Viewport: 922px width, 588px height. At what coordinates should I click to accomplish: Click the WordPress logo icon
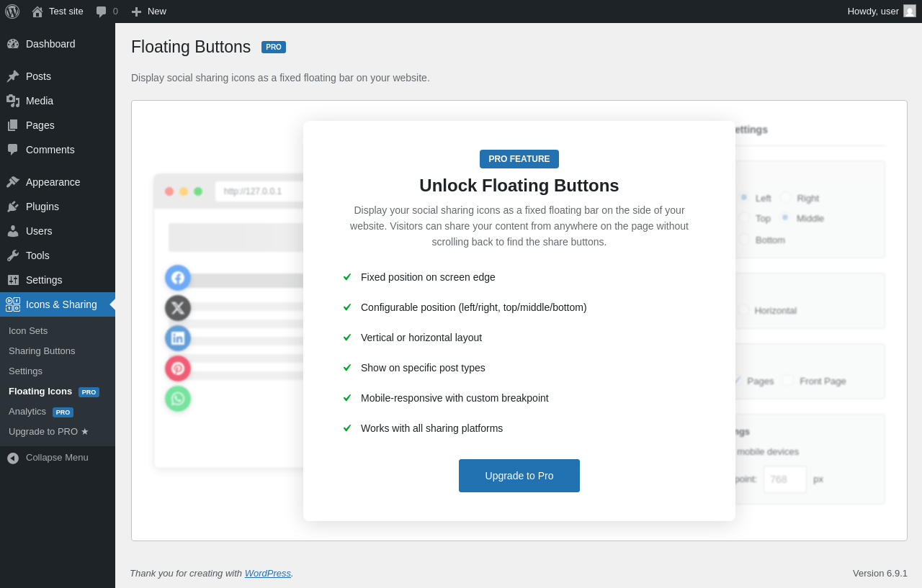(12, 12)
